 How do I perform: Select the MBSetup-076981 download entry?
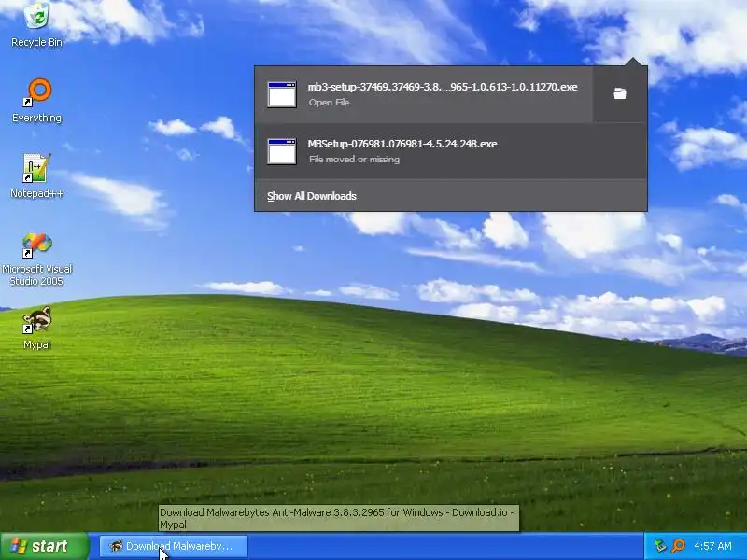tap(451, 151)
